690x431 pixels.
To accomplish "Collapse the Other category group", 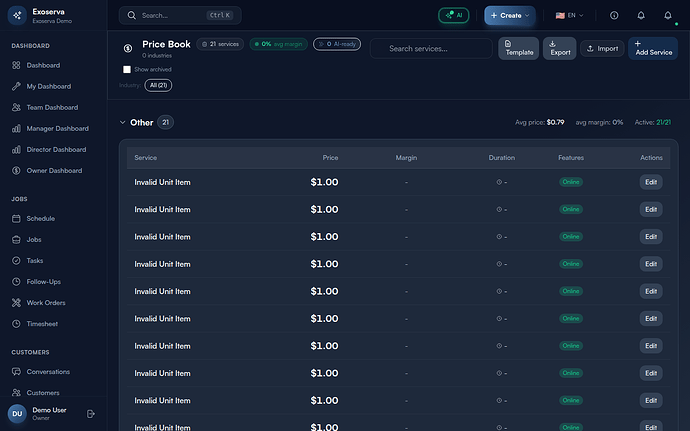I will click(122, 122).
